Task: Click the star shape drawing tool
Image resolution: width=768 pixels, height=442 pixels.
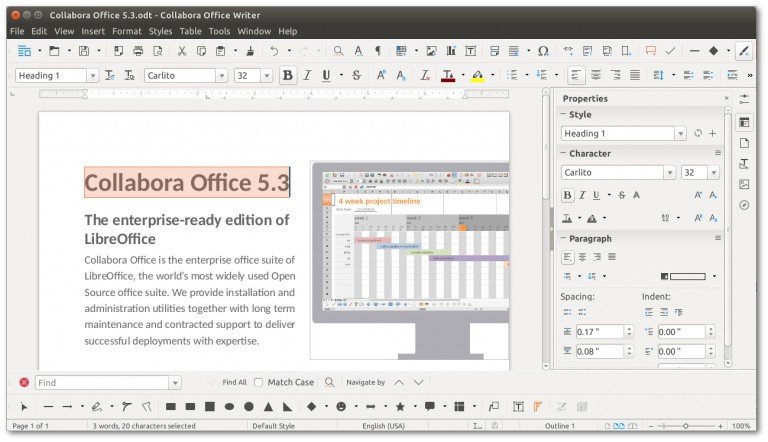Action: 400,407
